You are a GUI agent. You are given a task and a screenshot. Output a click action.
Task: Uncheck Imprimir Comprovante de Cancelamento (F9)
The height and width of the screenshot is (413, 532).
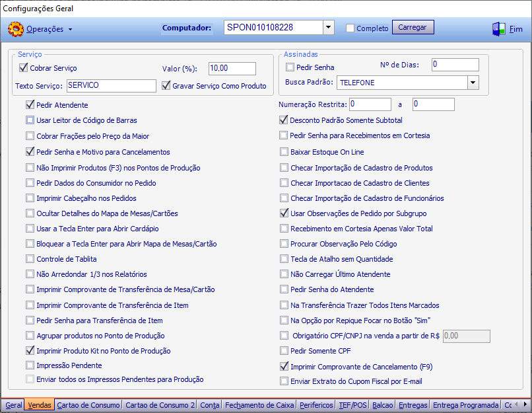284,367
